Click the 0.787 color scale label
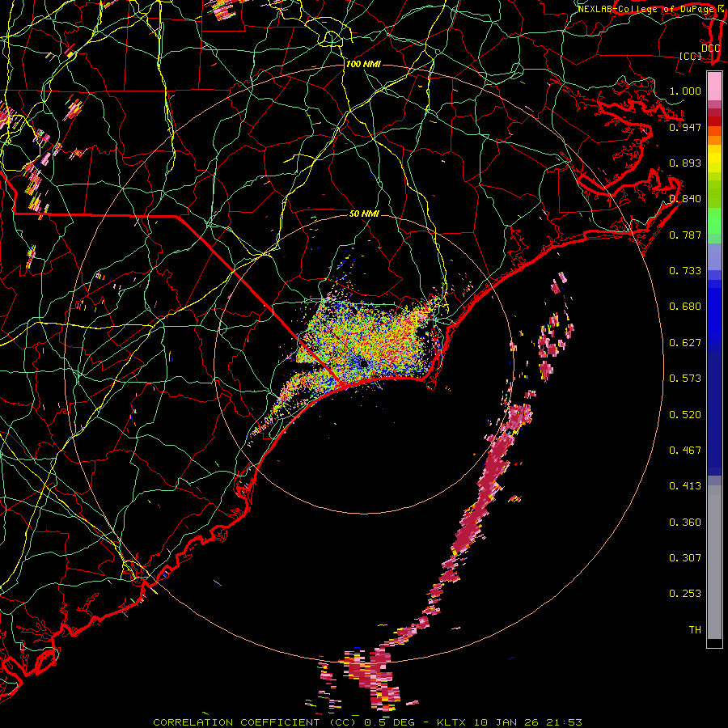 pos(685,235)
